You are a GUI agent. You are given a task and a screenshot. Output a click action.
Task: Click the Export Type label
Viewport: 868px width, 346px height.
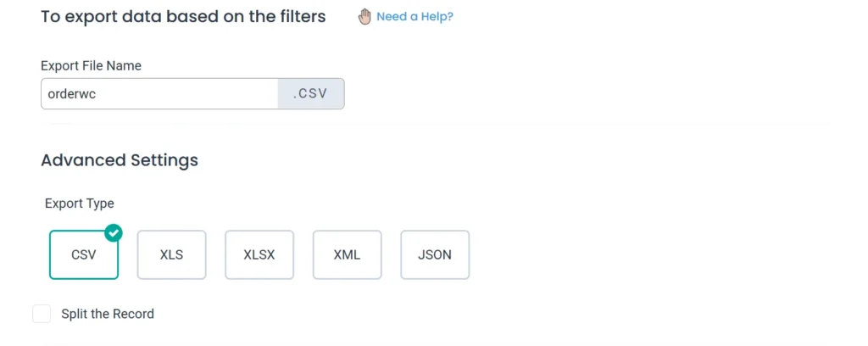point(79,204)
